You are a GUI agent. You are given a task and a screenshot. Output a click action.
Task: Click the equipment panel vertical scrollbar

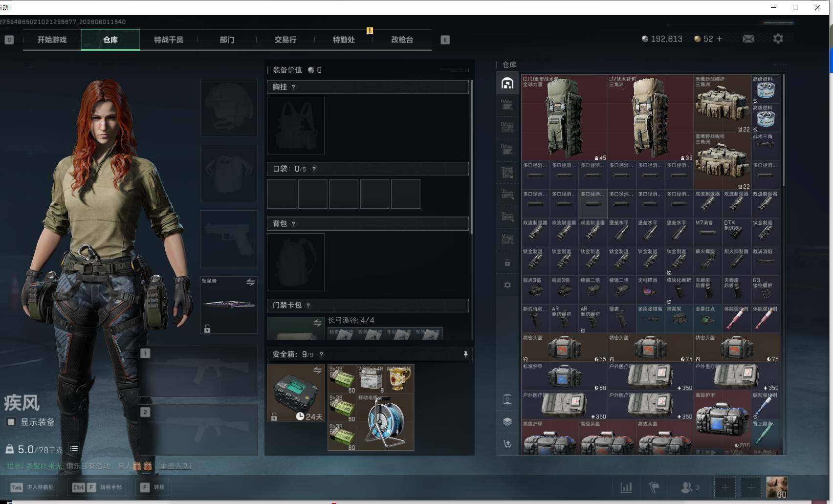pyautogui.click(x=471, y=157)
